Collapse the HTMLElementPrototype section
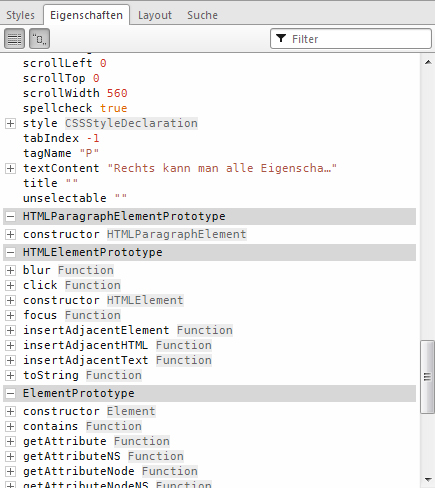The width and height of the screenshot is (435, 488). pos(10,252)
